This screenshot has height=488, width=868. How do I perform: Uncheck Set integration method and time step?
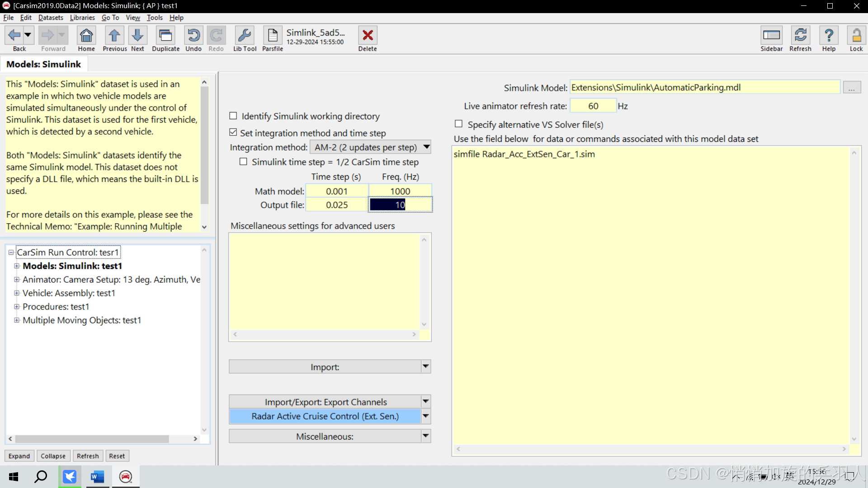click(233, 132)
